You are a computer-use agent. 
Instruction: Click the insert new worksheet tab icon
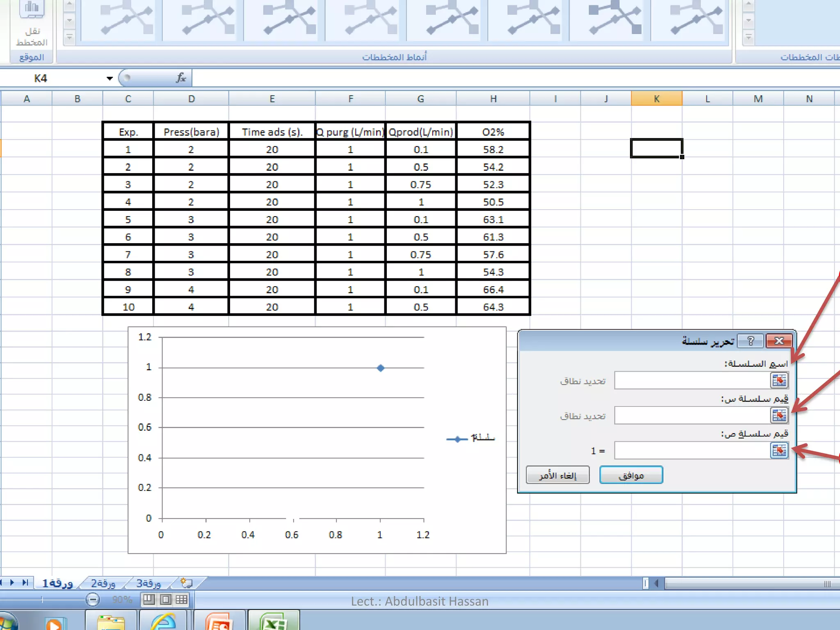coord(187,583)
